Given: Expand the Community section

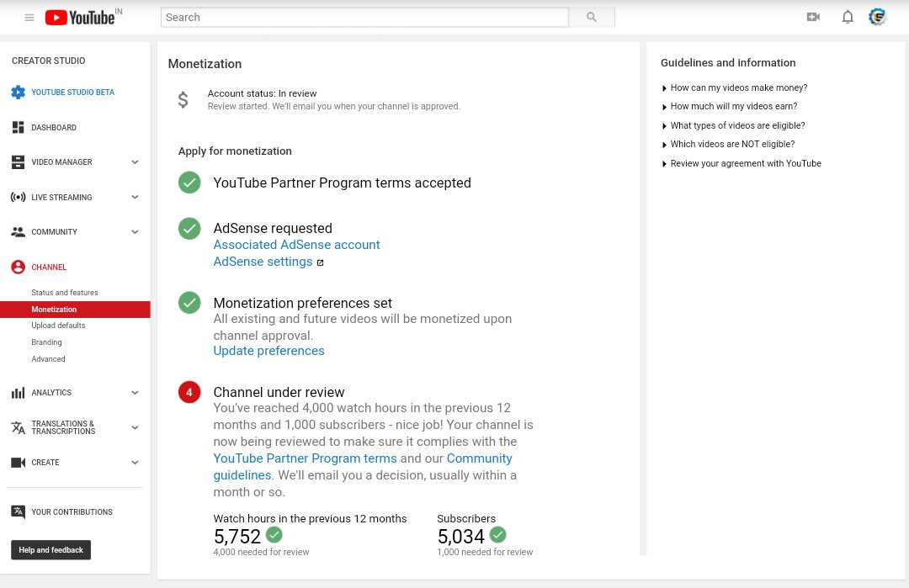Looking at the screenshot, I should pyautogui.click(x=135, y=231).
